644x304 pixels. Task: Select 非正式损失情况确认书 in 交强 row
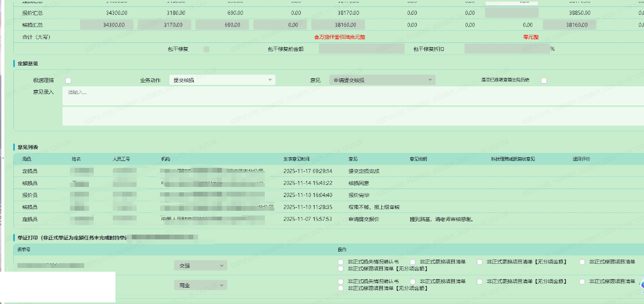click(341, 262)
